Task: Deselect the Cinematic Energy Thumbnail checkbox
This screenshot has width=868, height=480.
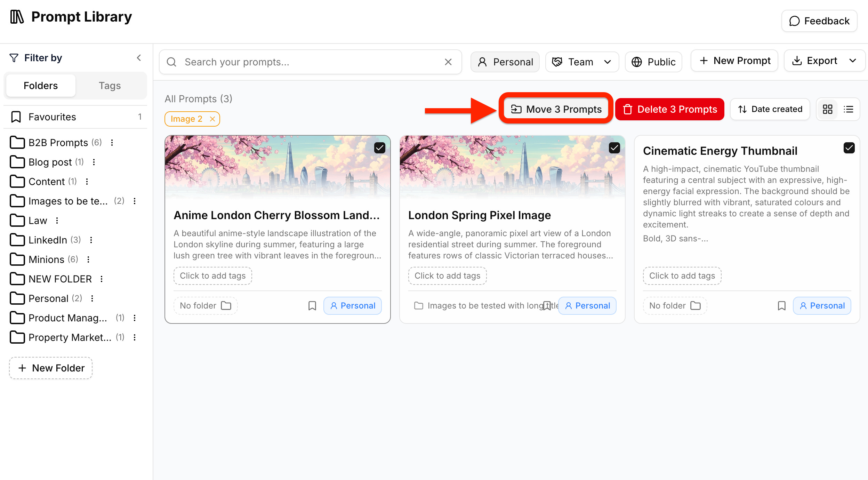Action: (849, 148)
